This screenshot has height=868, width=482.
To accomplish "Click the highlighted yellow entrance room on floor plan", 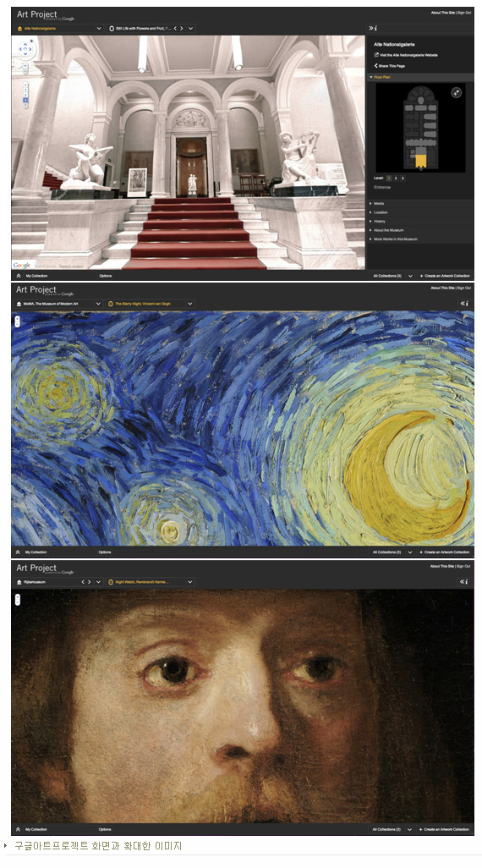I will point(420,161).
